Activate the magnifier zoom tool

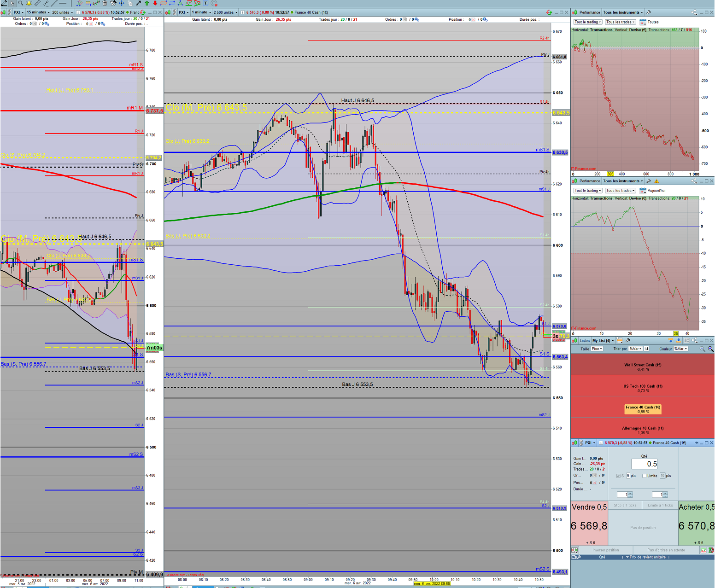coord(21,3)
